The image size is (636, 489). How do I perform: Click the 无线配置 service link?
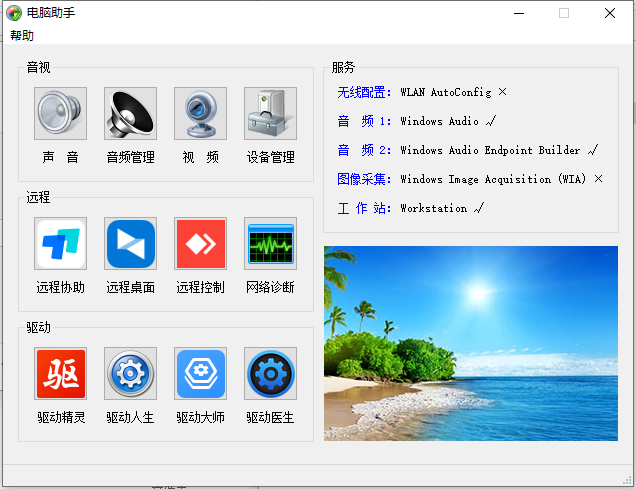364,92
